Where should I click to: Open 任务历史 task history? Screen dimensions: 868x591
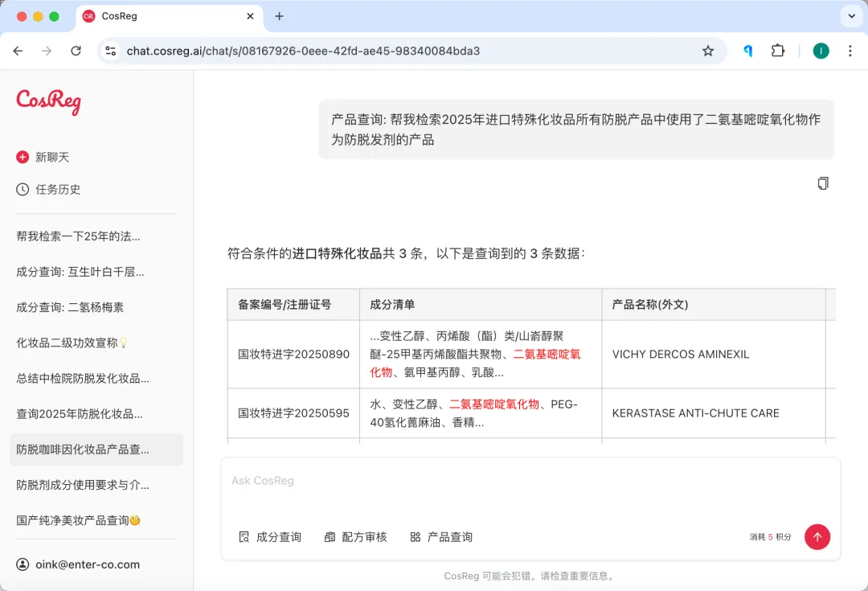(x=49, y=190)
